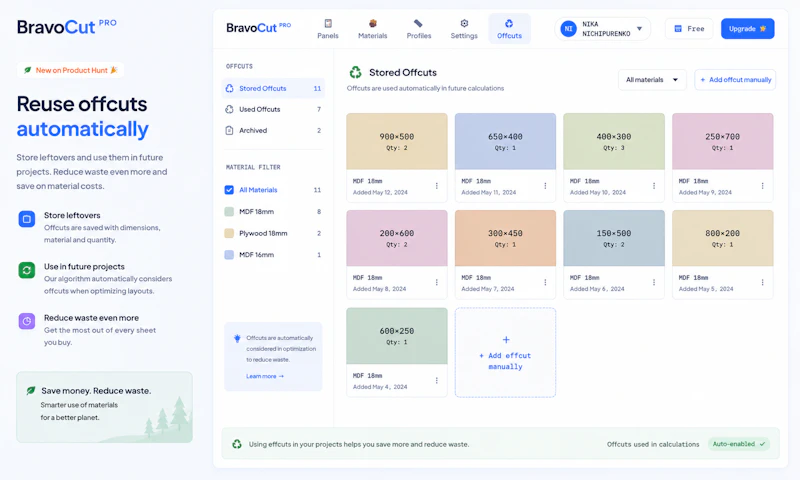Select the 250×700 pink offcut card
Image resolution: width=800 pixels, height=480 pixels.
pos(722,158)
